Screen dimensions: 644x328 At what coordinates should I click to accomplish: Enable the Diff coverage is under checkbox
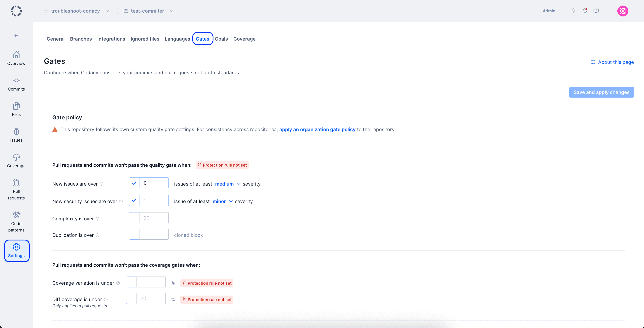131,299
